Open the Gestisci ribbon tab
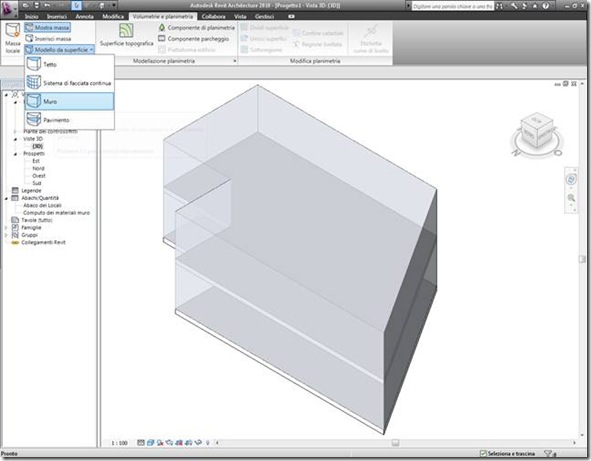Viewport: 591px width, 461px height. [x=264, y=17]
